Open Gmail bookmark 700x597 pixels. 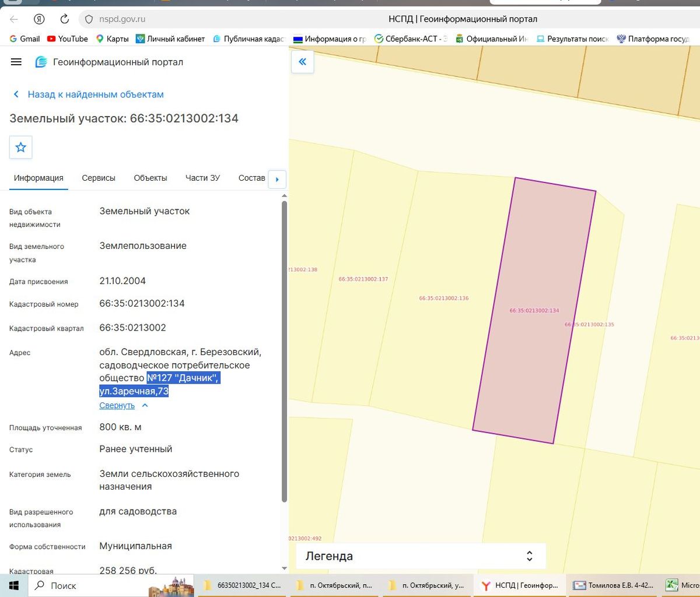pos(24,39)
